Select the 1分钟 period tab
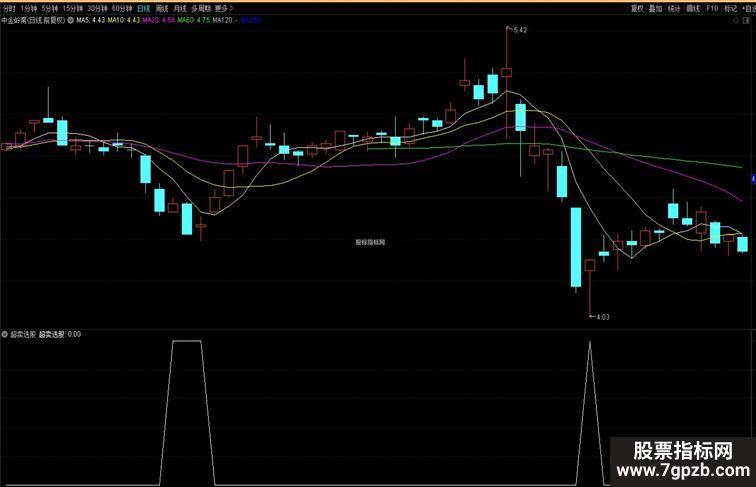The width and height of the screenshot is (756, 487). click(28, 9)
